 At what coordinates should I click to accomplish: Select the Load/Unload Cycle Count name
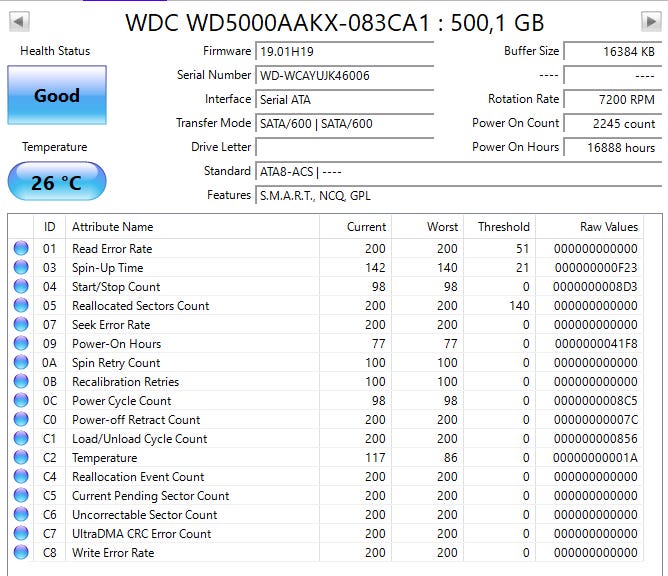[x=139, y=438]
